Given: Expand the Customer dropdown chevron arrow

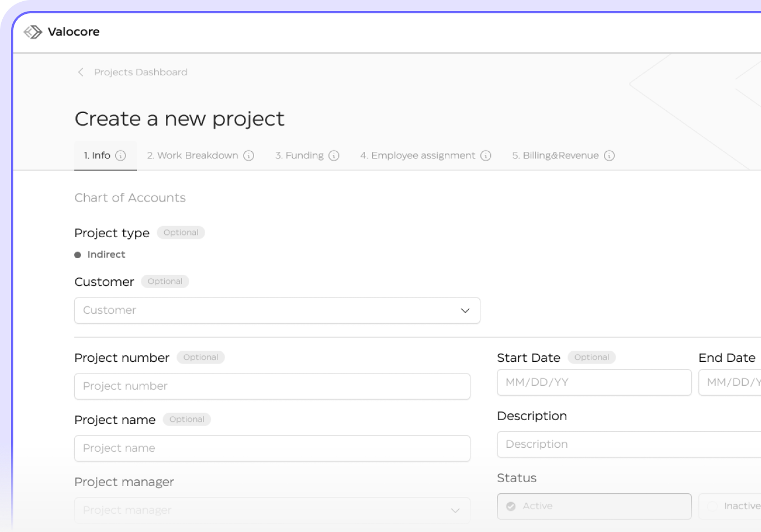Looking at the screenshot, I should (465, 310).
